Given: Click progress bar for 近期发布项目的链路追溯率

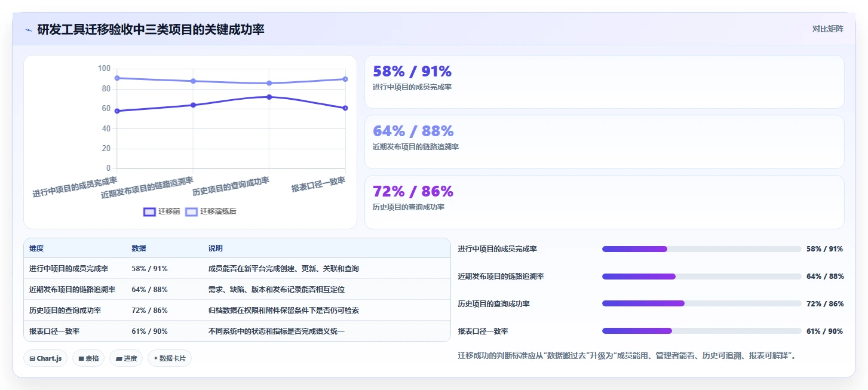Looking at the screenshot, I should coord(701,277).
